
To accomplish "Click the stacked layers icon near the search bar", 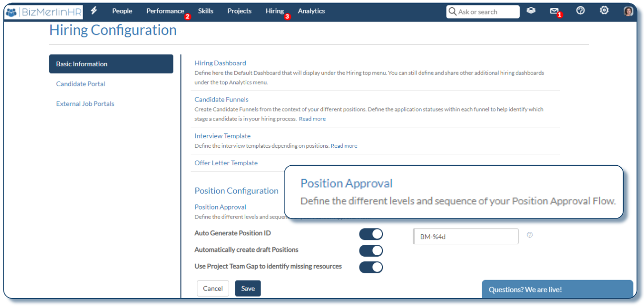I will click(531, 10).
